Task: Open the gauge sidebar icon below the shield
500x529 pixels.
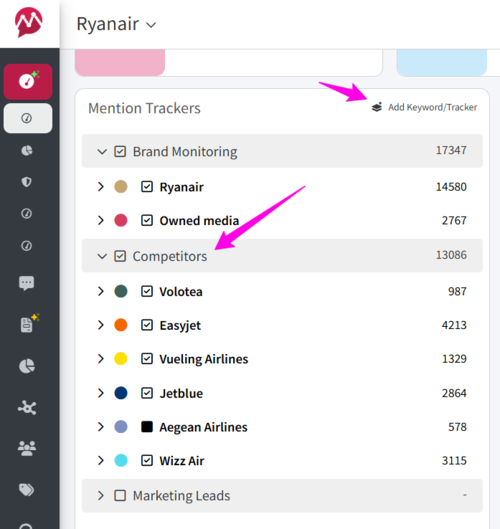Action: (x=27, y=214)
